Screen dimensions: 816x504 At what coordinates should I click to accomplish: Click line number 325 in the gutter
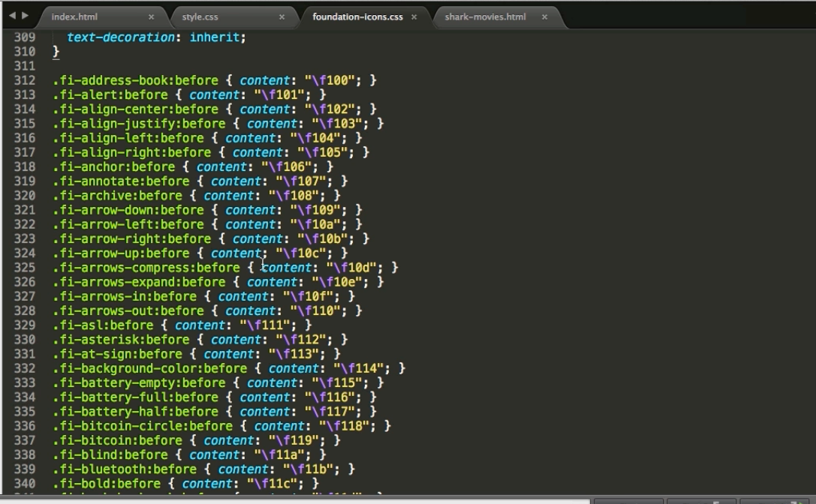click(25, 268)
